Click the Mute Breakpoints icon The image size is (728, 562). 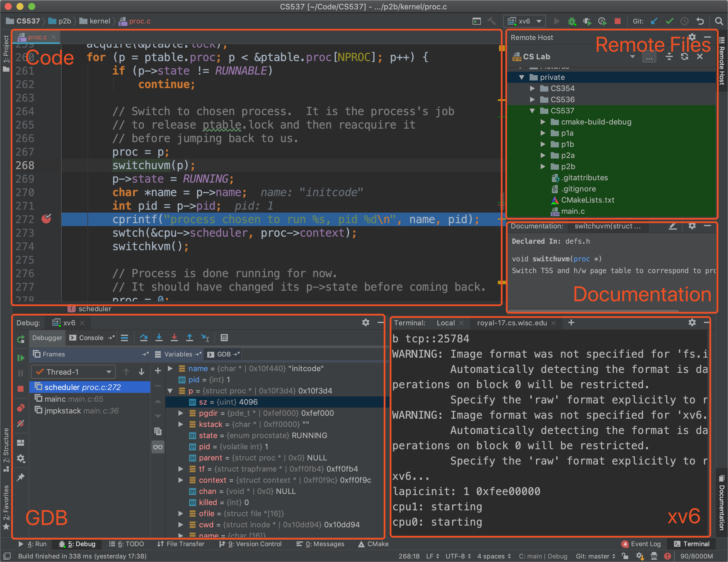click(x=21, y=424)
